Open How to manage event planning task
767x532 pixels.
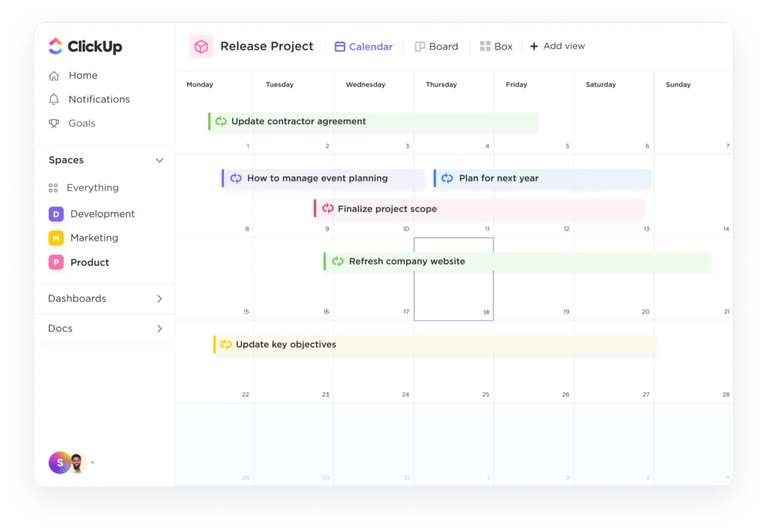323,178
